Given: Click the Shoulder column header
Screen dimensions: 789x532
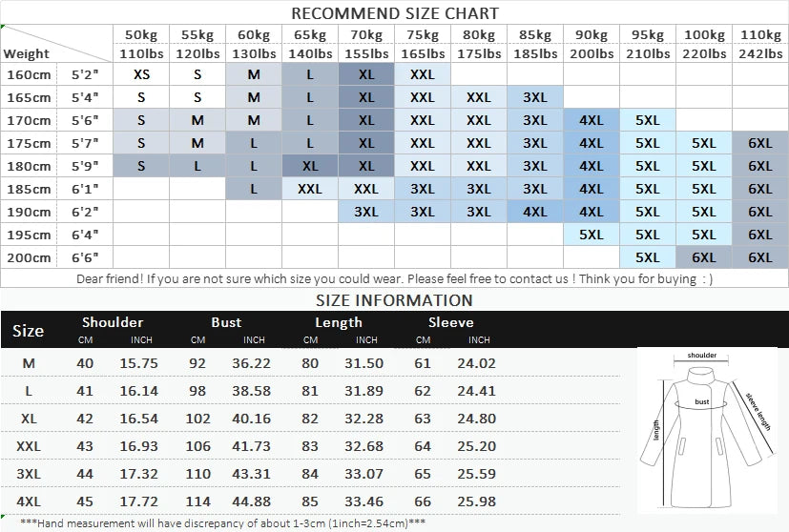Looking at the screenshot, I should point(113,322).
